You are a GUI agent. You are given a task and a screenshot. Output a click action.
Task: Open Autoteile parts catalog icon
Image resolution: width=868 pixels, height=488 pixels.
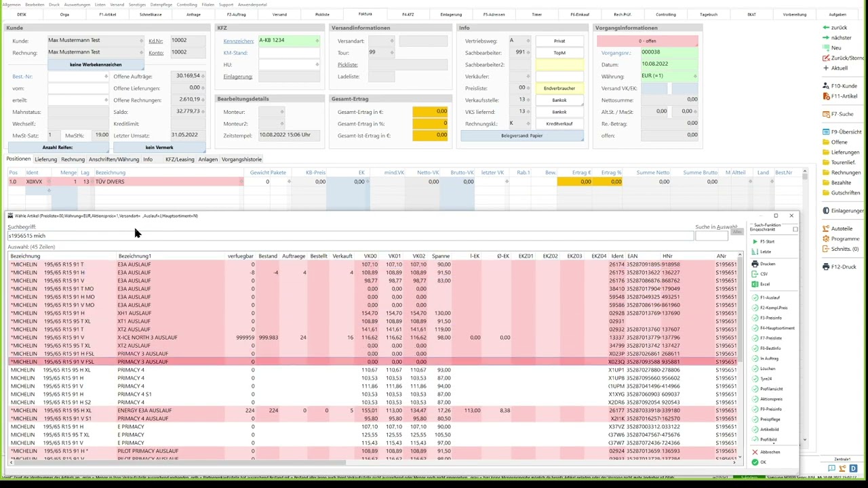[x=825, y=228]
